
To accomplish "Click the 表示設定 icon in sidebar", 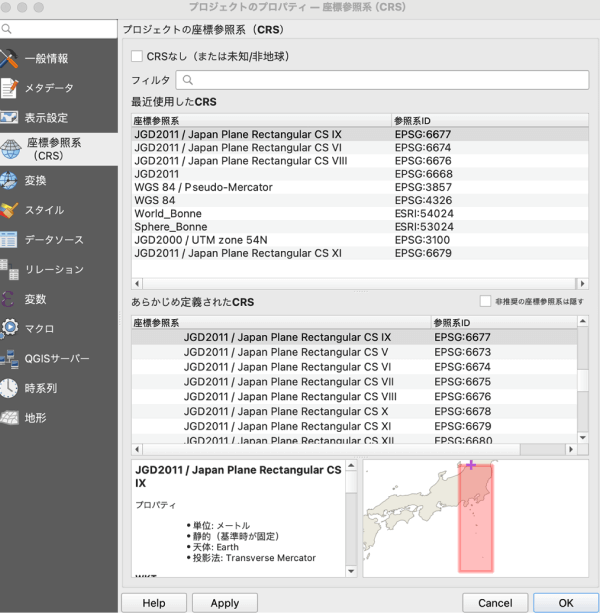I will [10, 118].
